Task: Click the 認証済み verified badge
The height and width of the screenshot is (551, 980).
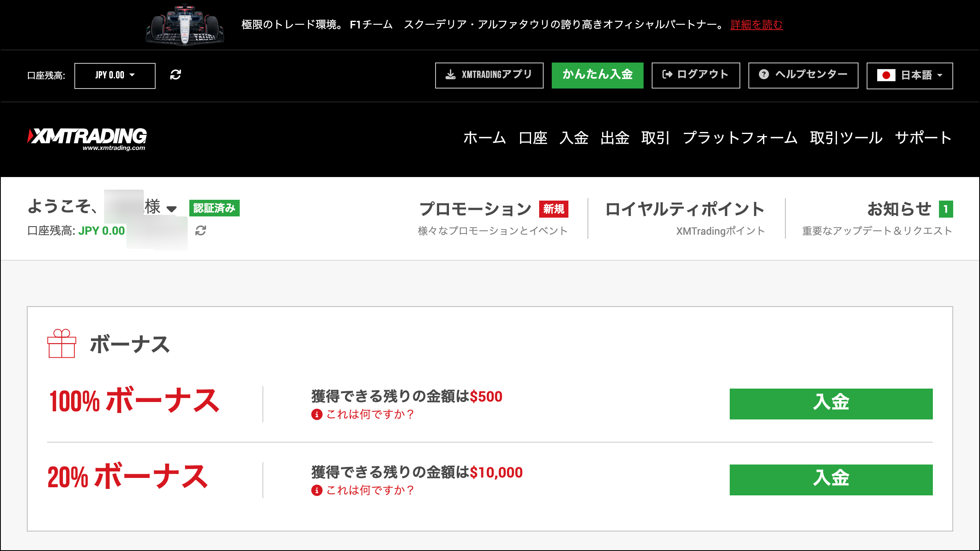Action: tap(215, 207)
